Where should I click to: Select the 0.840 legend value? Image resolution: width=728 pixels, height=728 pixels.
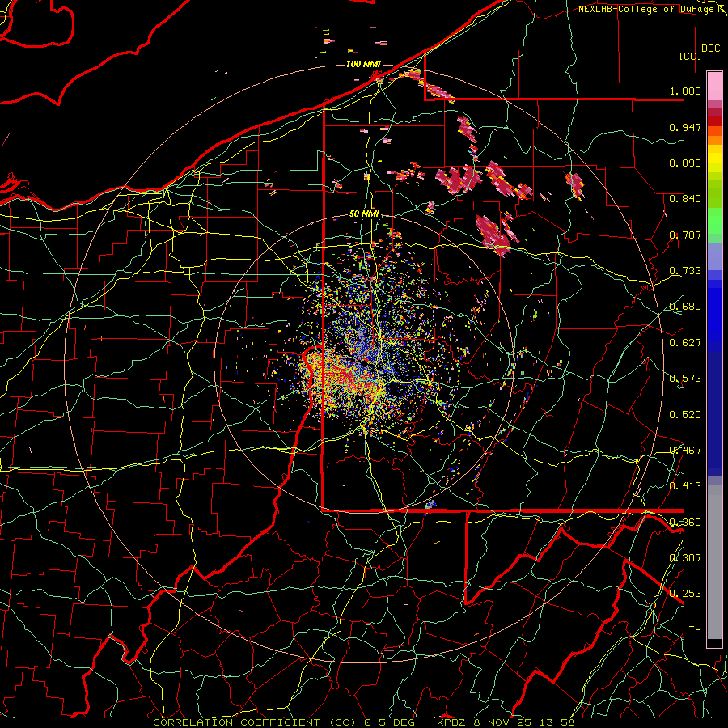(685, 199)
